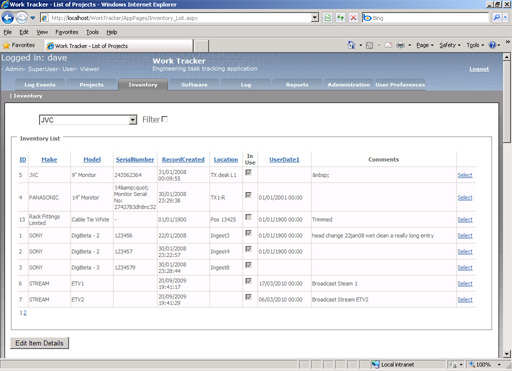Select the Work Tracker browser tab
Screen dimensions: 512x371
point(118,46)
